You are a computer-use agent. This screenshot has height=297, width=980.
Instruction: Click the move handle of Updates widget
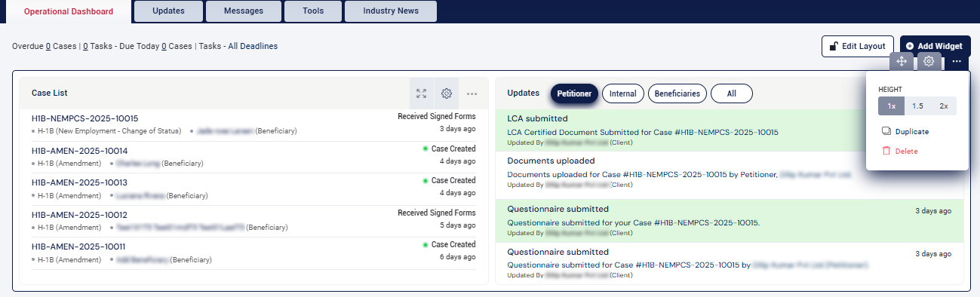(x=902, y=62)
